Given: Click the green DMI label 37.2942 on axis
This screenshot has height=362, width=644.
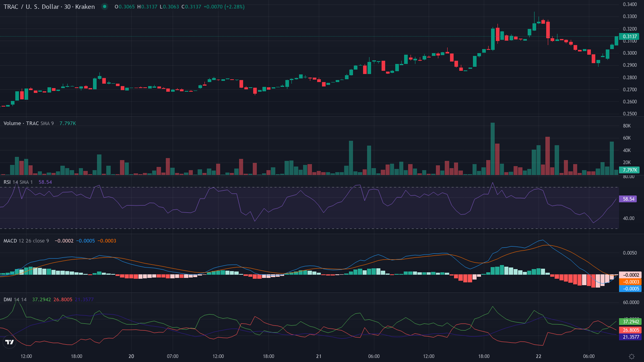Looking at the screenshot, I should (x=630, y=321).
